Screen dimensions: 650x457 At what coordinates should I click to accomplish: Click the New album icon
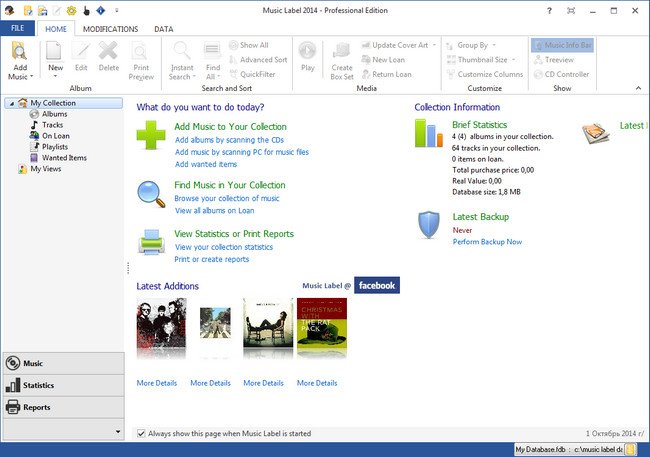click(54, 51)
